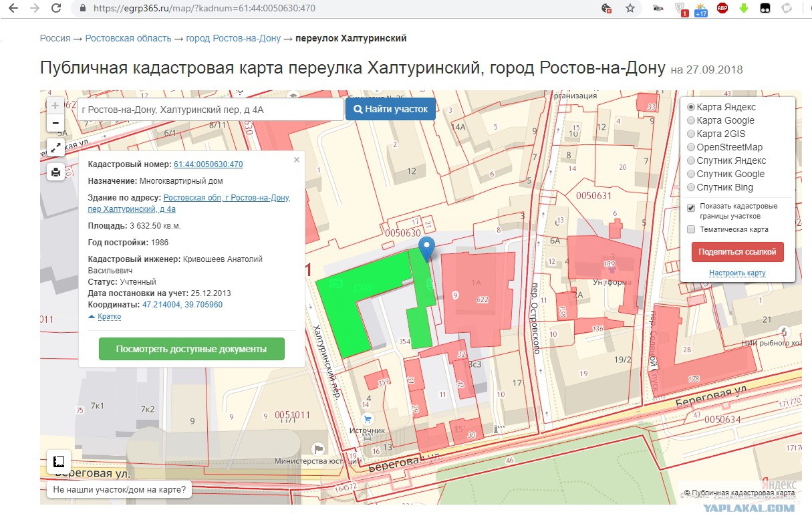Click Назначение: Многоквартирный дом text

(156, 180)
